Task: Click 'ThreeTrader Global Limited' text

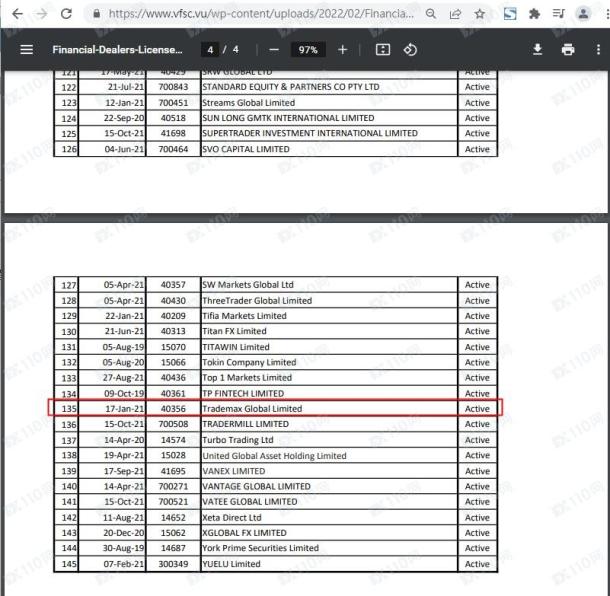Action: pos(257,301)
